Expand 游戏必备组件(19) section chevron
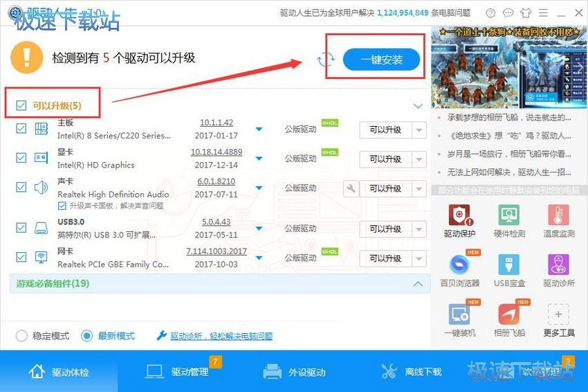 418,284
